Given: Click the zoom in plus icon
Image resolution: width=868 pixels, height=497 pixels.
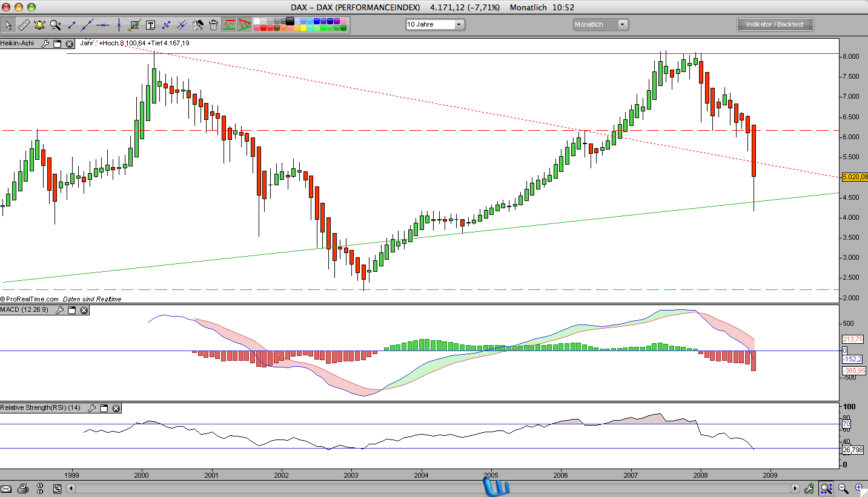Looking at the screenshot, I should tap(858, 487).
